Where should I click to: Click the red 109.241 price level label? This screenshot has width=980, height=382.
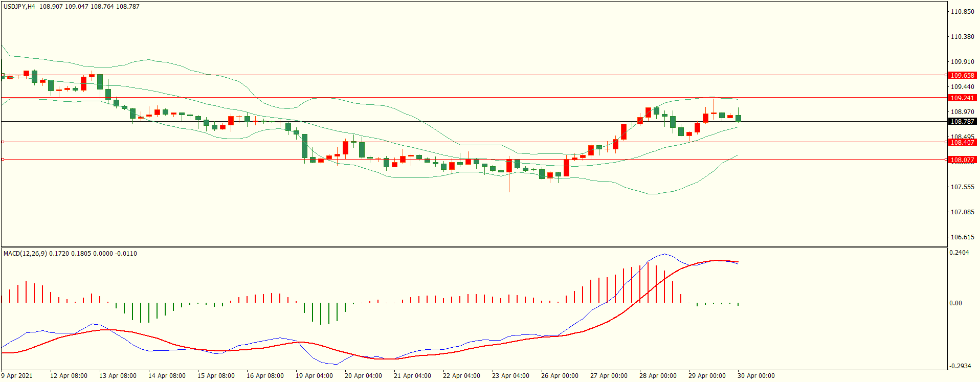[x=962, y=98]
